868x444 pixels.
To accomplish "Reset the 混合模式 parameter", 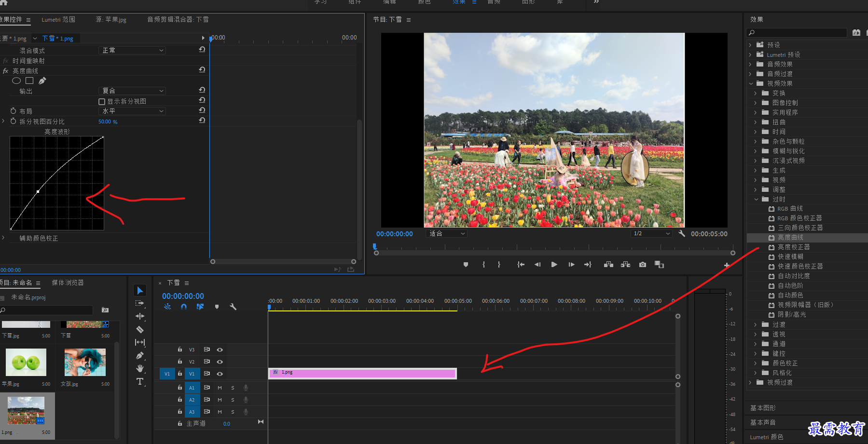I will 202,50.
